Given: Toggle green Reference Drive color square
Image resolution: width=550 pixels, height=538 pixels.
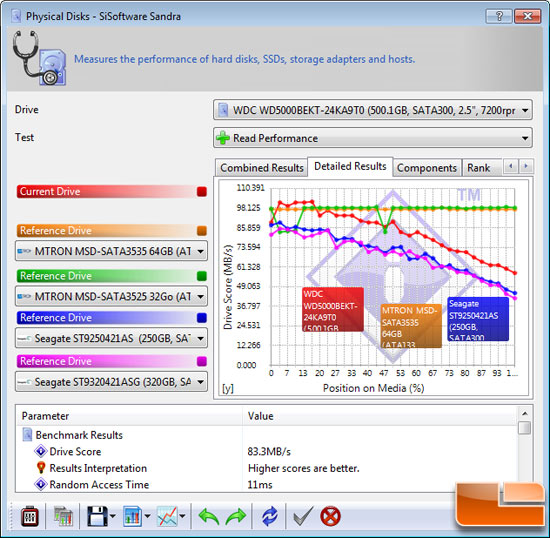Looking at the screenshot, I should (202, 276).
